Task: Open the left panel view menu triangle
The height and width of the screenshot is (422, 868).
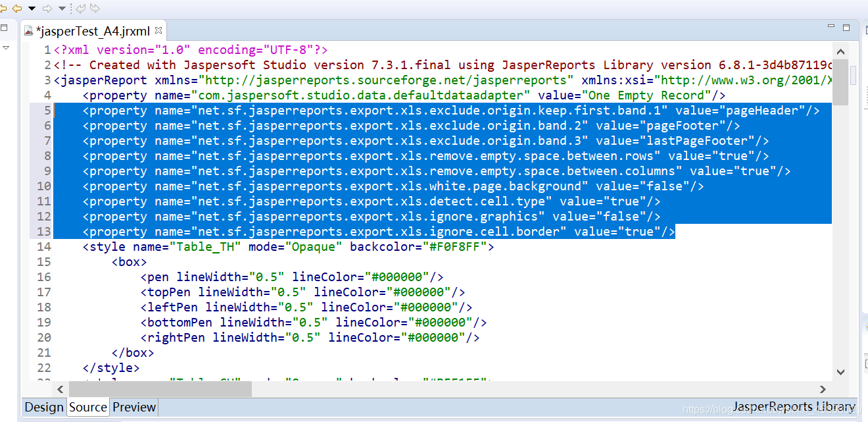Action: pyautogui.click(x=5, y=47)
